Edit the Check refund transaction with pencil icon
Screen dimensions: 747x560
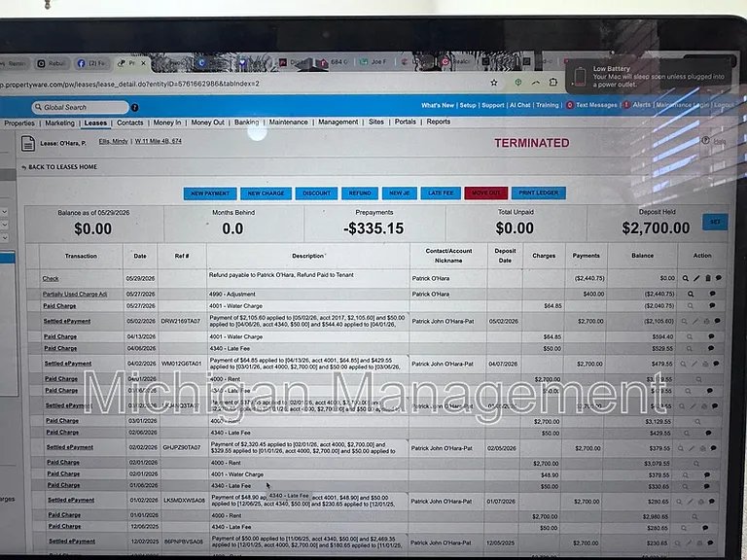click(x=696, y=278)
